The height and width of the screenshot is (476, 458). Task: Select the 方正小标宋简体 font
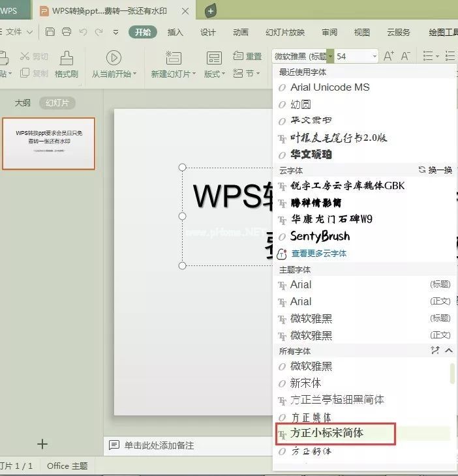[327, 434]
